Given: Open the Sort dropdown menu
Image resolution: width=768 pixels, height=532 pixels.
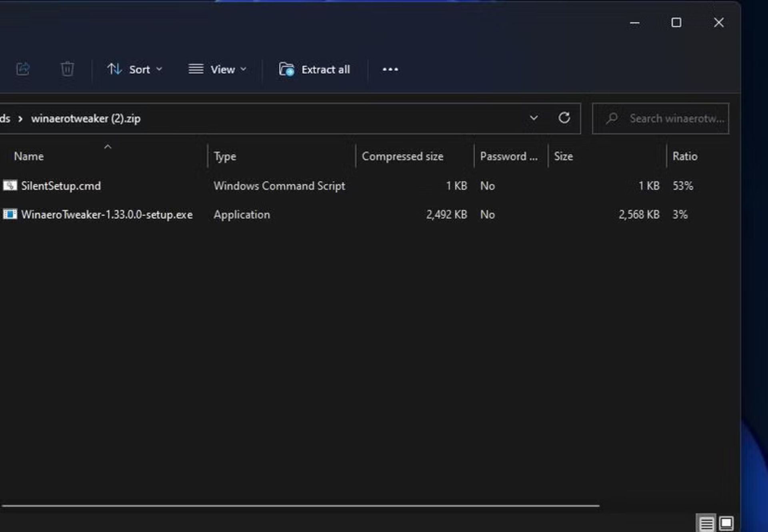Looking at the screenshot, I should tap(135, 70).
